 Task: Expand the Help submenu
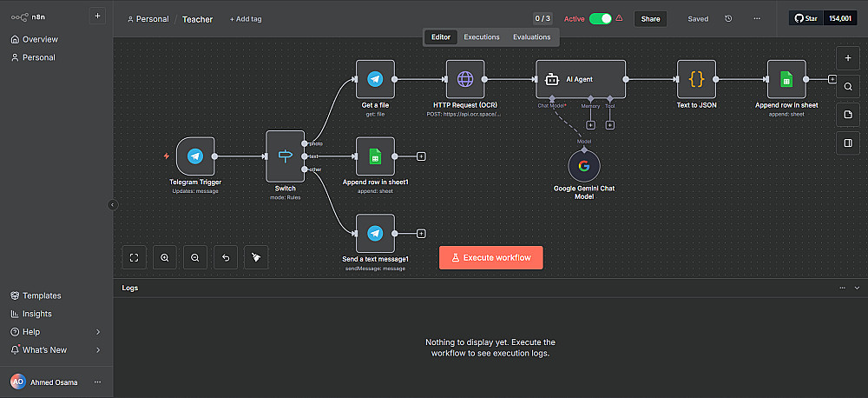pos(97,332)
